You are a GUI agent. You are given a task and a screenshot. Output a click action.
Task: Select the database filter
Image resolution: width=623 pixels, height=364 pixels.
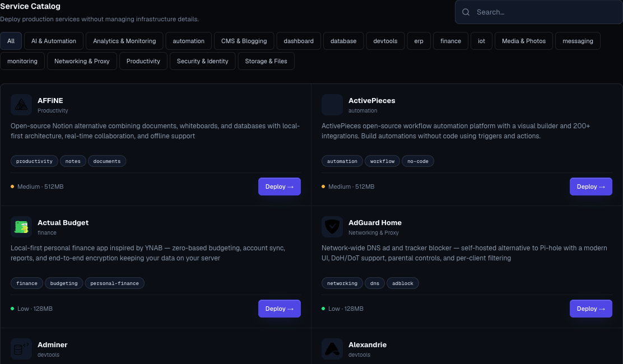click(x=343, y=41)
